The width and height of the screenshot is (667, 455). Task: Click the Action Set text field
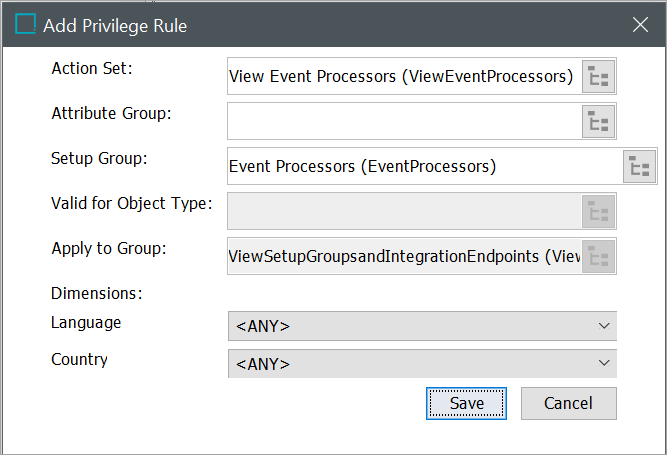tap(402, 76)
